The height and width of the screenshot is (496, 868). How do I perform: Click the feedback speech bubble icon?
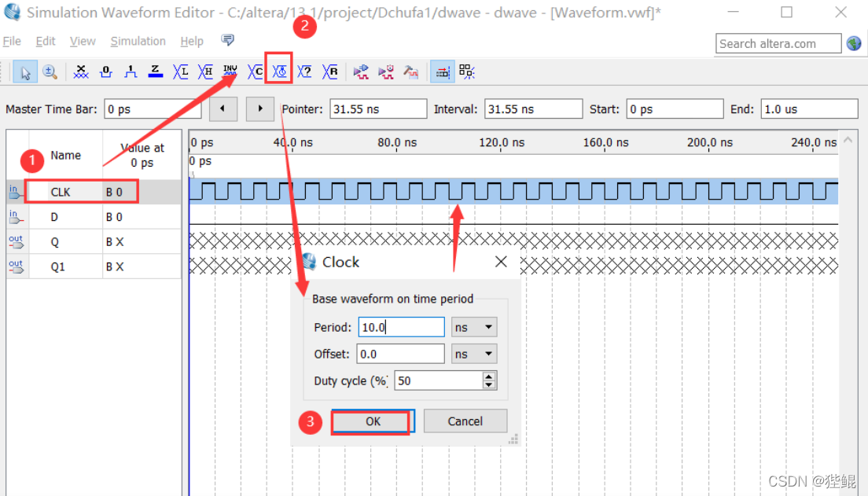pyautogui.click(x=227, y=40)
